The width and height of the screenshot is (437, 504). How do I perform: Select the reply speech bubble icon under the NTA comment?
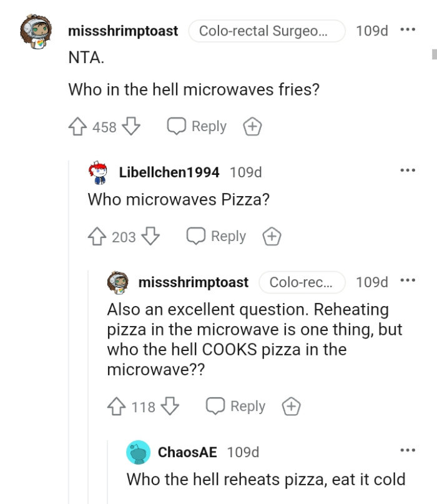(177, 126)
